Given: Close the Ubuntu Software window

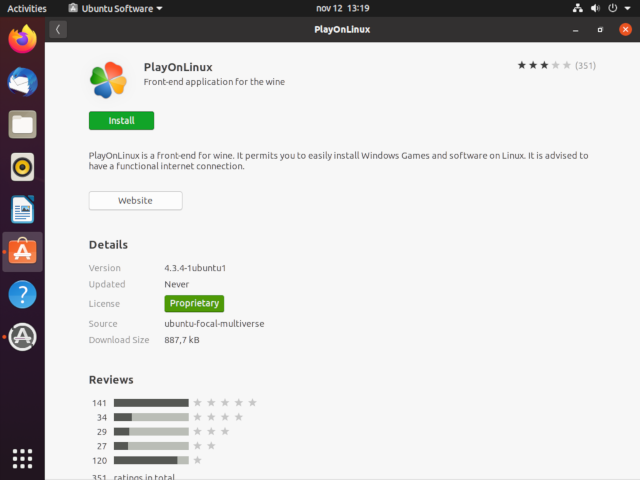Looking at the screenshot, I should click(x=625, y=29).
